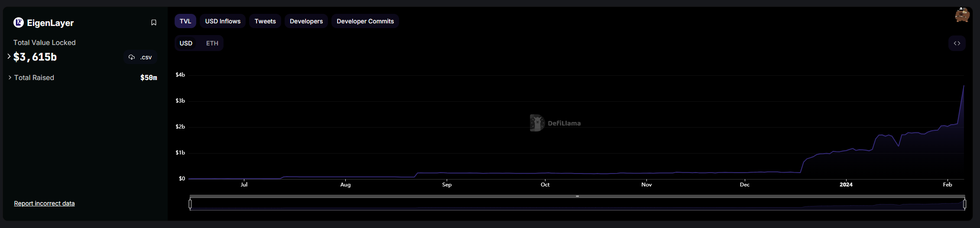Expand the Total Value Locked breakdown
This screenshot has width=980, height=228.
9,56
